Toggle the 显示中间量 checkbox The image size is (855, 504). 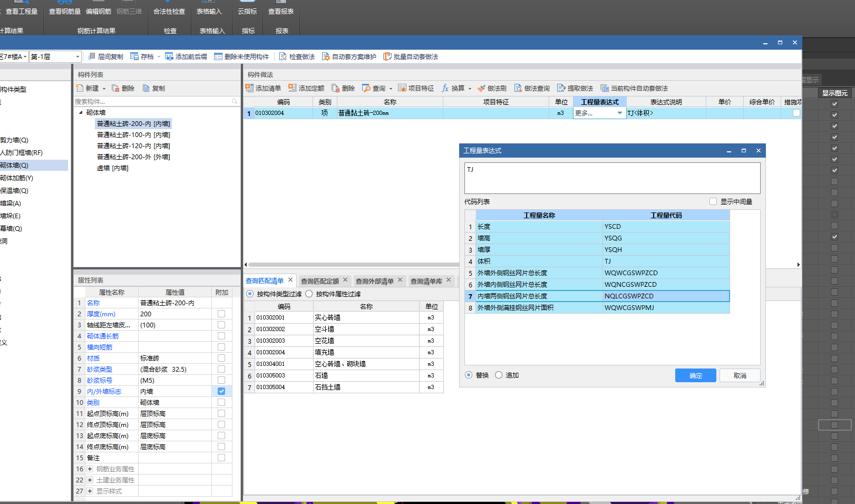(x=713, y=201)
